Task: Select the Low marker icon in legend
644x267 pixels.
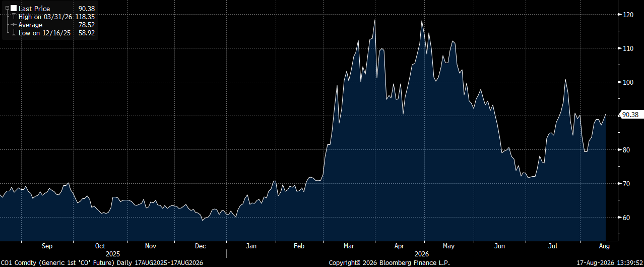Action: click(x=14, y=33)
